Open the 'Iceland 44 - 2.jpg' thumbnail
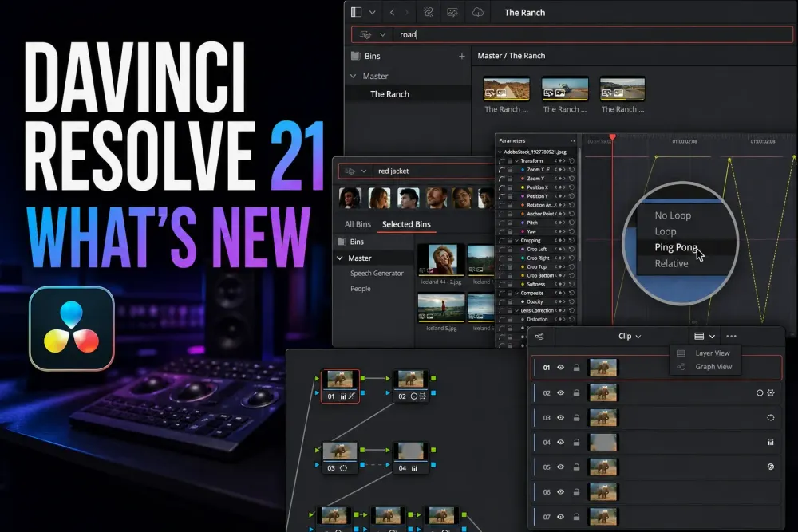Viewport: 798px width, 532px height. pyautogui.click(x=440, y=260)
